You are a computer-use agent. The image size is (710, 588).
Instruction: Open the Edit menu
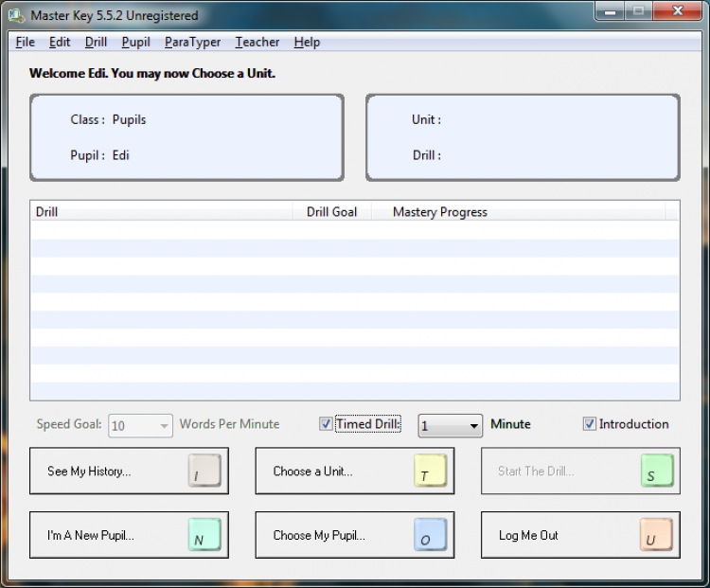(x=60, y=42)
